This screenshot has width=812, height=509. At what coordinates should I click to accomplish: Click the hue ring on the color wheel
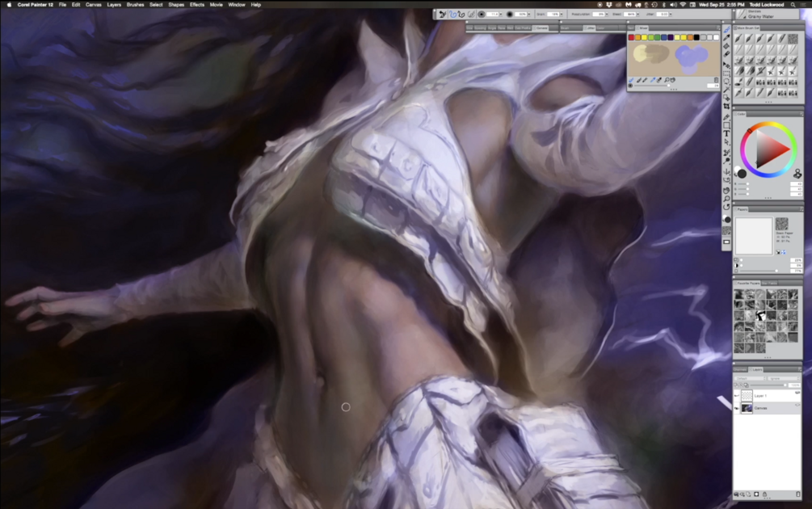(x=769, y=124)
